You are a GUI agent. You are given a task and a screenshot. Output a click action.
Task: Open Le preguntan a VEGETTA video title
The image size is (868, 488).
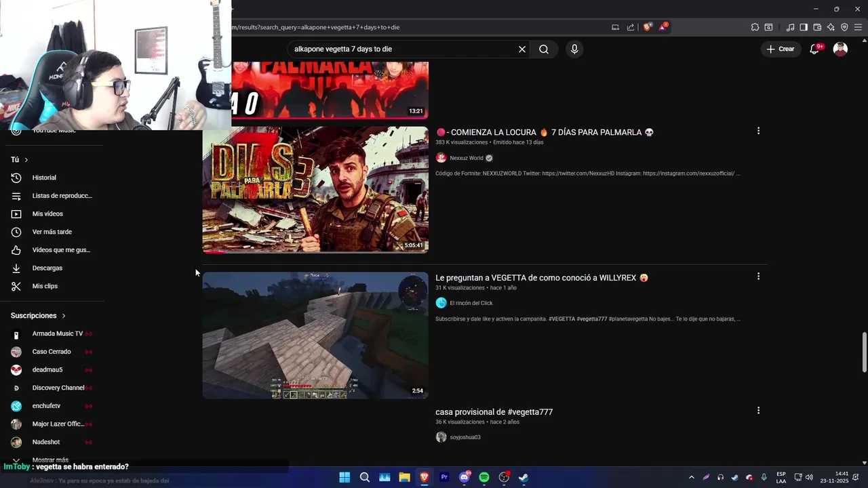pos(542,278)
